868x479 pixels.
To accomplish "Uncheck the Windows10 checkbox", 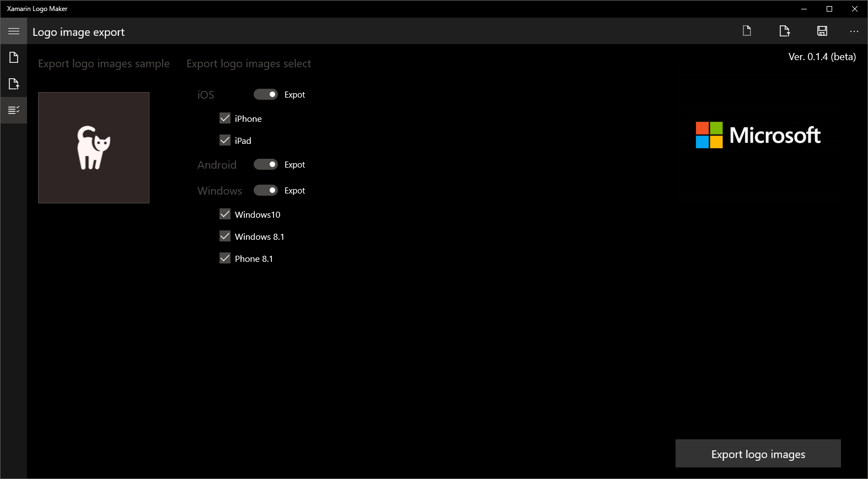I will (225, 214).
